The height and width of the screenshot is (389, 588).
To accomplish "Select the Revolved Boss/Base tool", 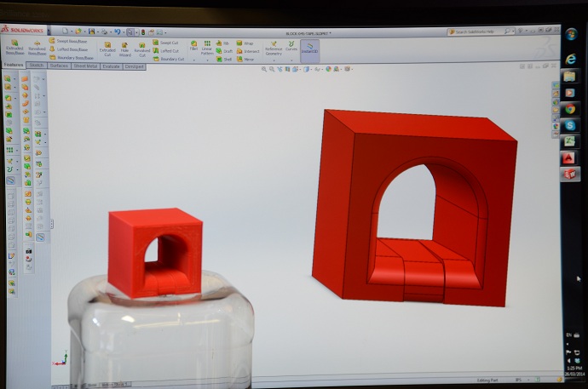I will pos(37,49).
